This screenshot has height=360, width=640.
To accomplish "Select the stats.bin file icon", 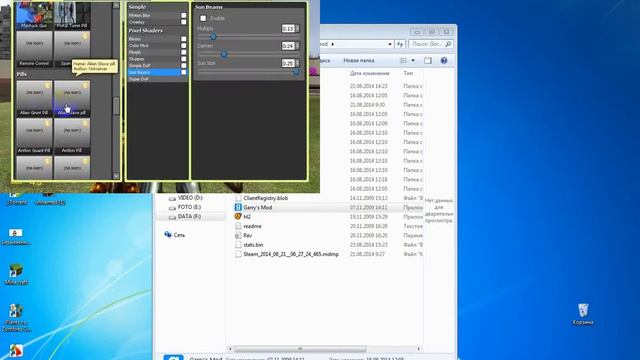I will click(238, 245).
